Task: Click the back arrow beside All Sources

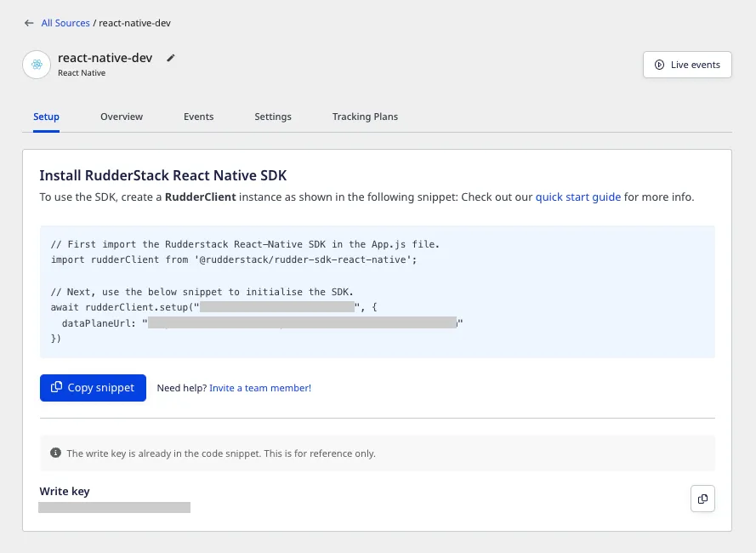Action: coord(29,23)
